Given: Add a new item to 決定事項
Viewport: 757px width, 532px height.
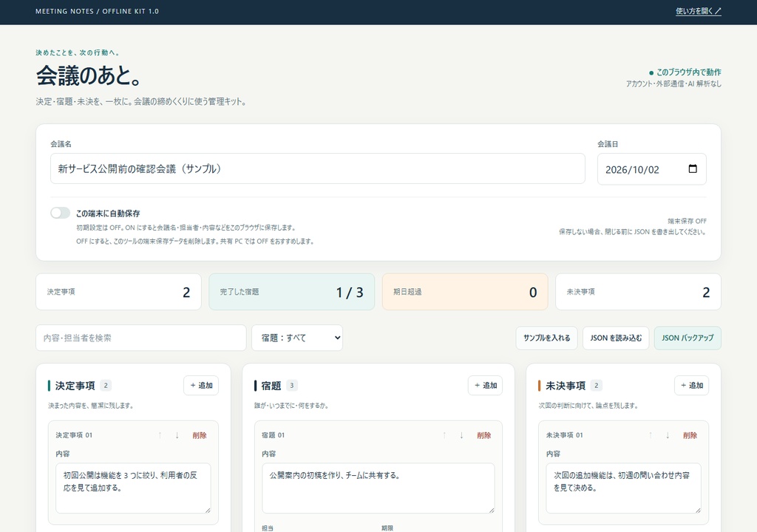Looking at the screenshot, I should (x=201, y=385).
